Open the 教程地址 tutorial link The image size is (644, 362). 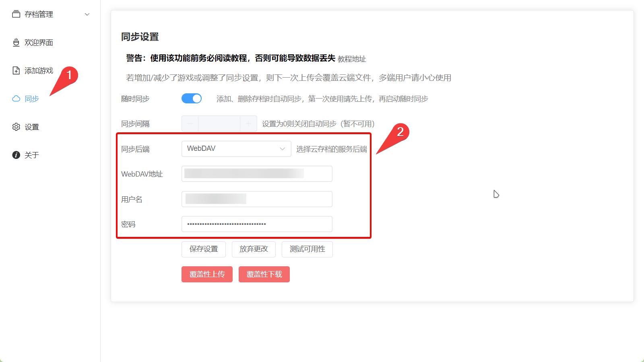tap(352, 58)
